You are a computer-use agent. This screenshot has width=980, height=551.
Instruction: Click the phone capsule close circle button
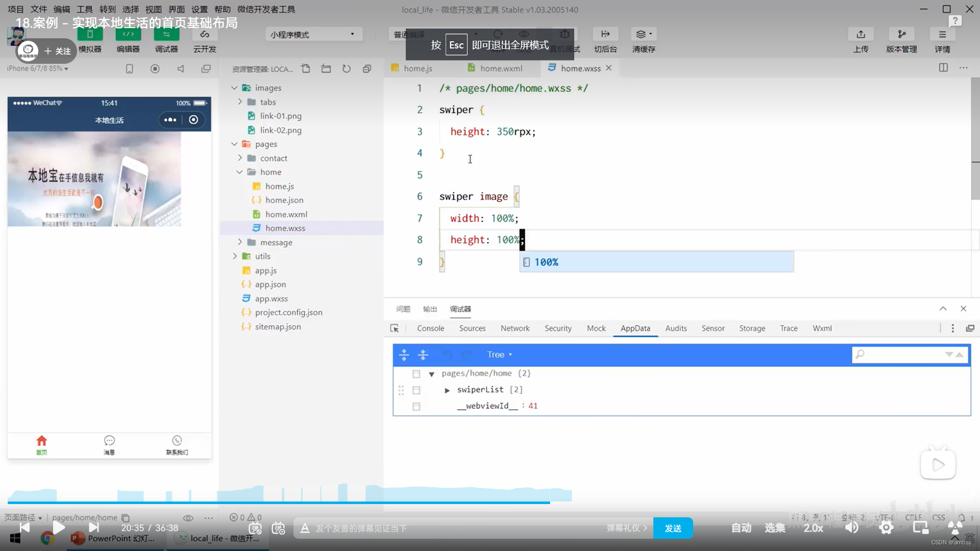(x=193, y=120)
